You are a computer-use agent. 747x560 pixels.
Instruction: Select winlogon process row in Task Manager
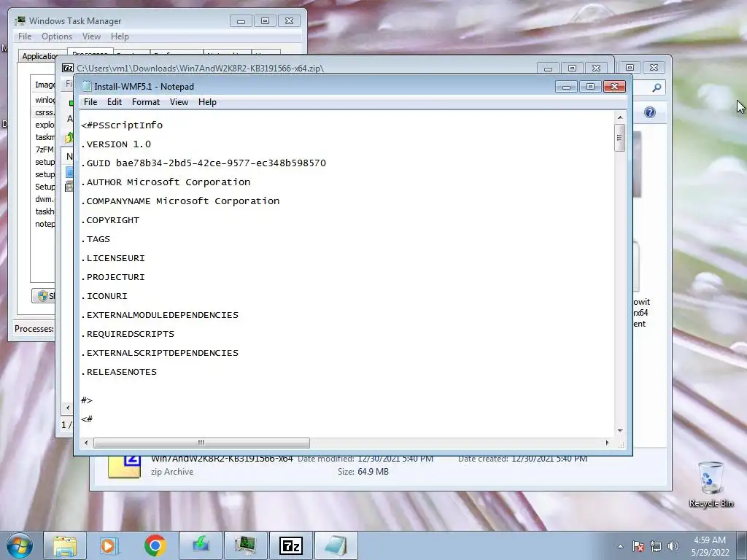(x=44, y=100)
